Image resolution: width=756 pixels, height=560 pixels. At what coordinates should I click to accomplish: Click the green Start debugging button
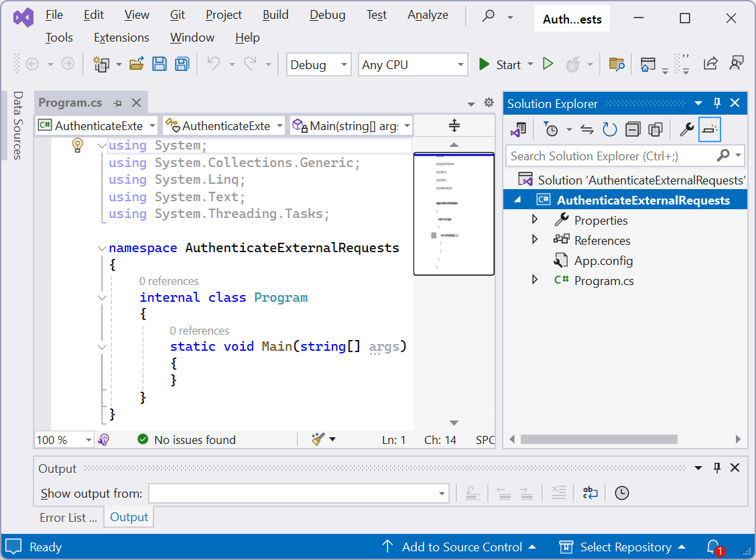click(x=499, y=64)
